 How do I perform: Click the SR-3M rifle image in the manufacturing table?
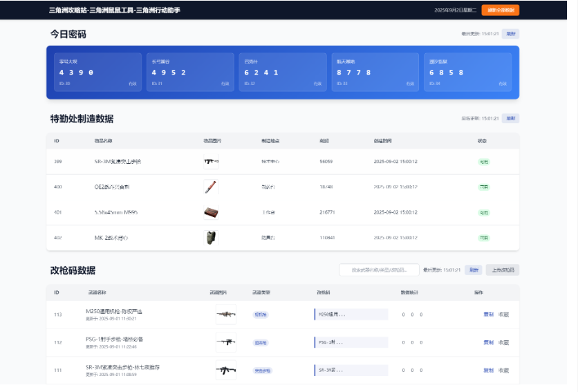[211, 162]
